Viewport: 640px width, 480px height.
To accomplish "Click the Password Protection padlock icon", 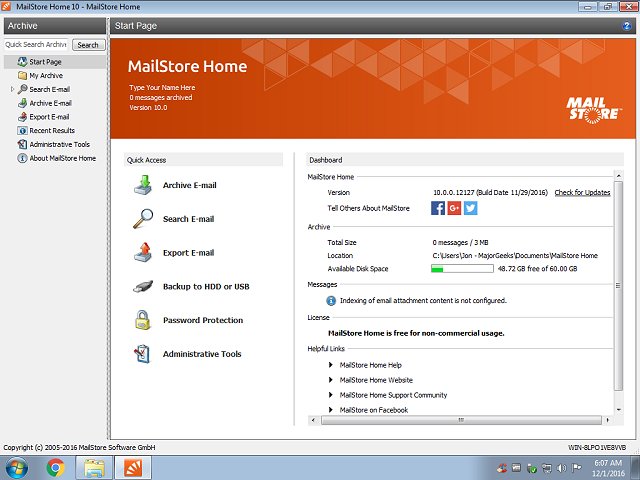I will pyautogui.click(x=143, y=320).
